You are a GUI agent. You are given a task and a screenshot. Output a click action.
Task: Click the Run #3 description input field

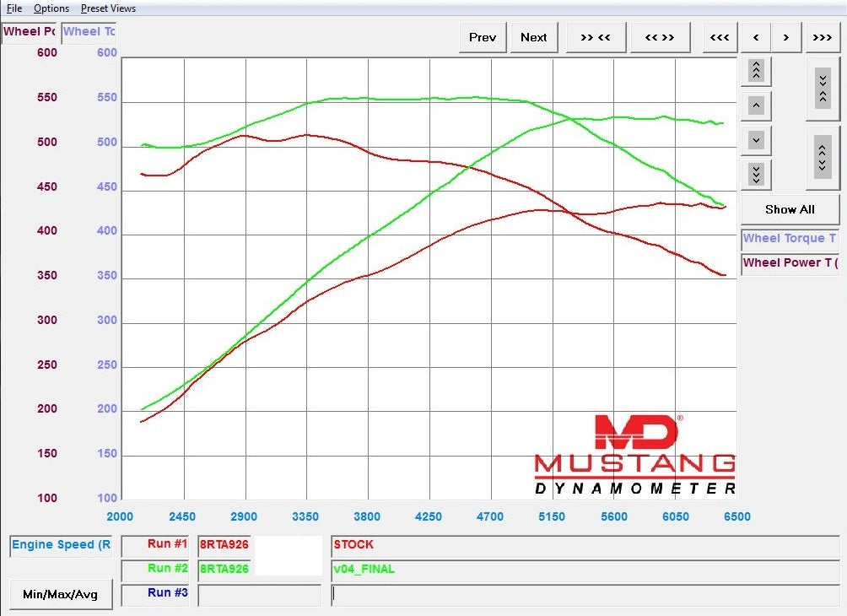[585, 594]
